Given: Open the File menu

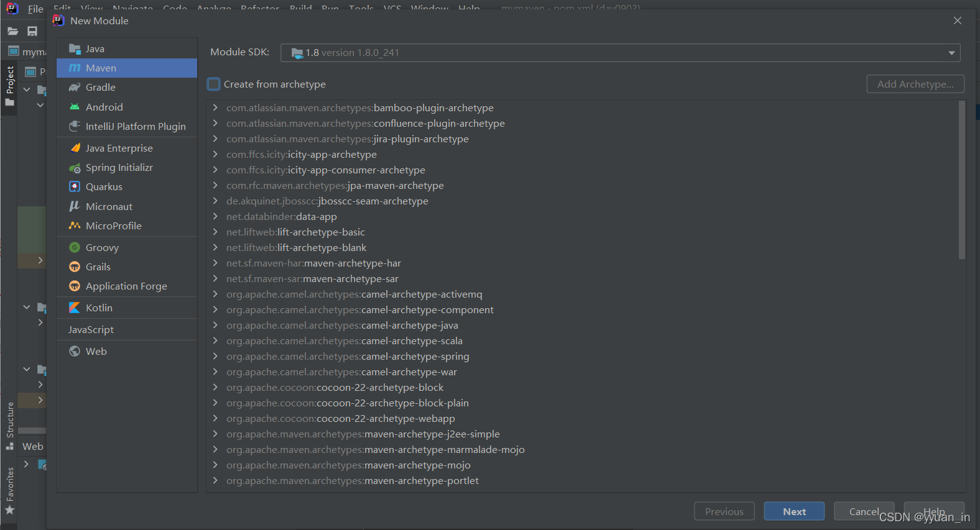Looking at the screenshot, I should pyautogui.click(x=35, y=9).
